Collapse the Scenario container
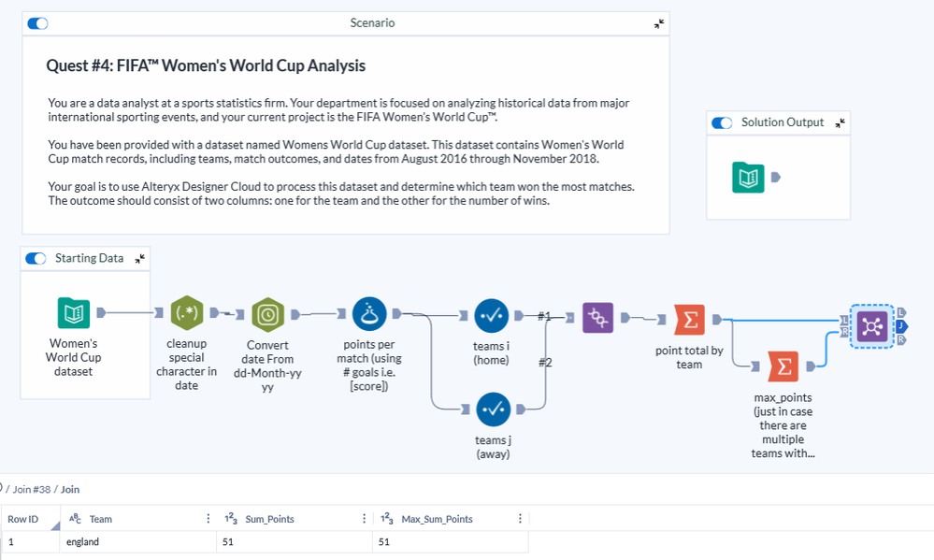This screenshot has width=934, height=560. [x=659, y=23]
